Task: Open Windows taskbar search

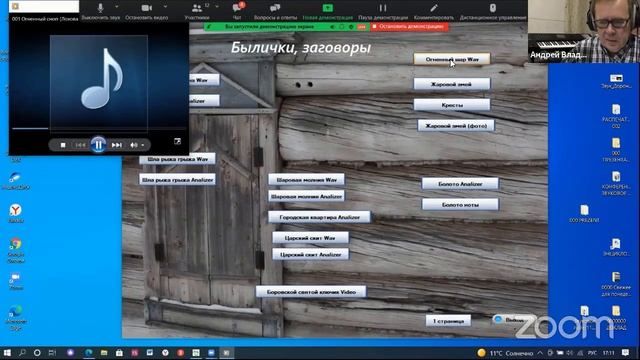Action: (x=22, y=353)
